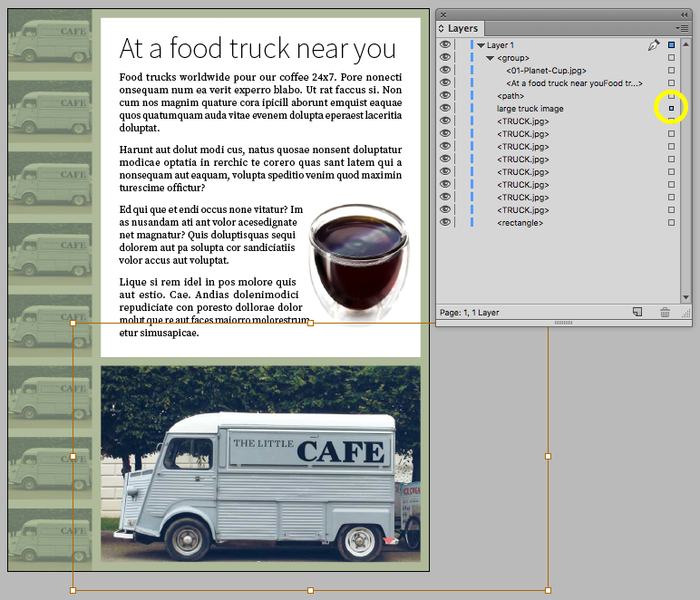Toggle visibility of Layer 1
This screenshot has width=700, height=600.
445,44
